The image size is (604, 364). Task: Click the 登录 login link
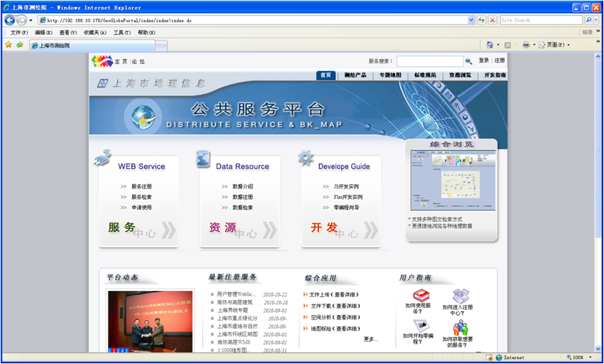pyautogui.click(x=484, y=61)
